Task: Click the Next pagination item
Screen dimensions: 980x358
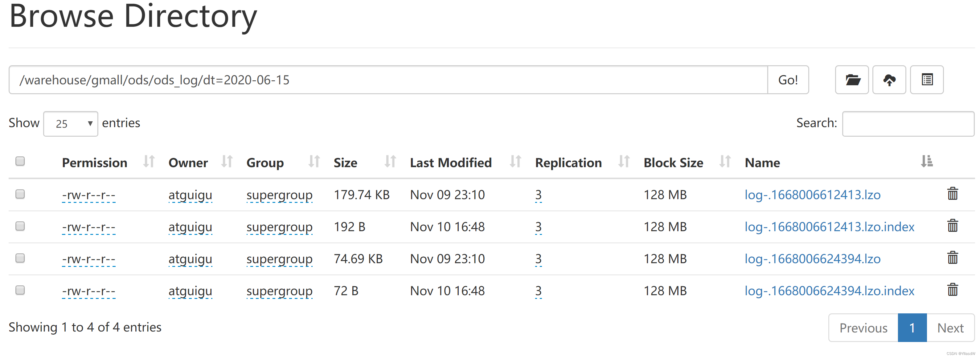Action: coord(950,328)
